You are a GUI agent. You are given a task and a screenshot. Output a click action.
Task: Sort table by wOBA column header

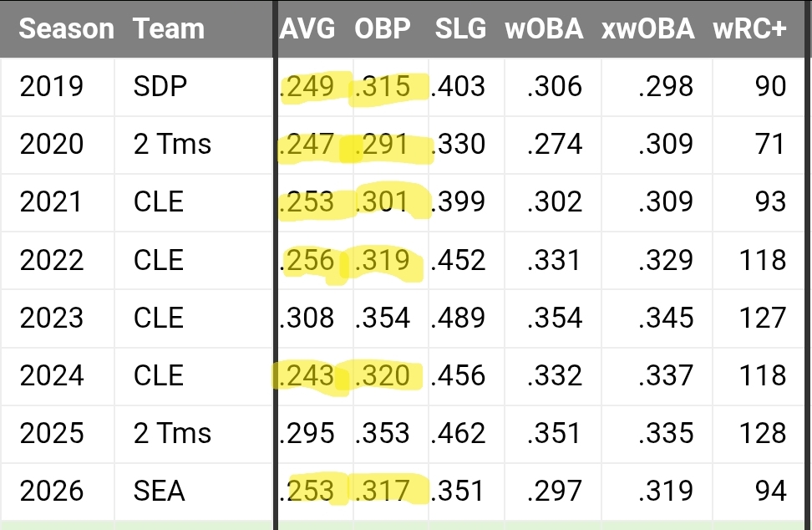pos(544,28)
